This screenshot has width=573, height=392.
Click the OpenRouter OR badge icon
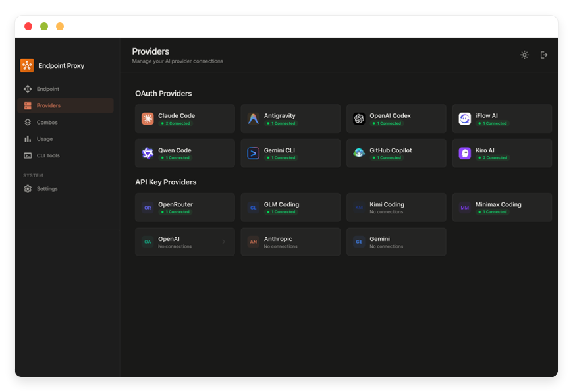[x=148, y=208]
